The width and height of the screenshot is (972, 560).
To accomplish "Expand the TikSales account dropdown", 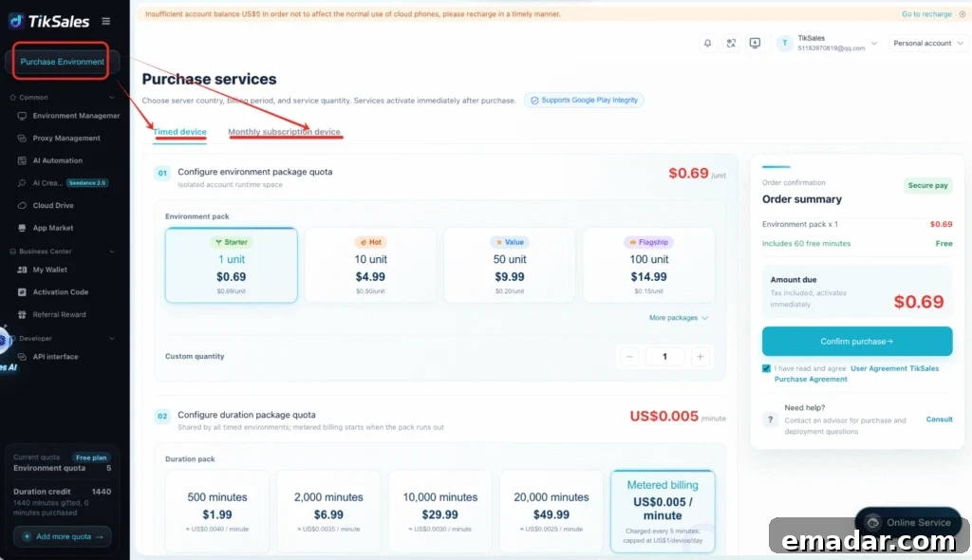I will pyautogui.click(x=874, y=44).
